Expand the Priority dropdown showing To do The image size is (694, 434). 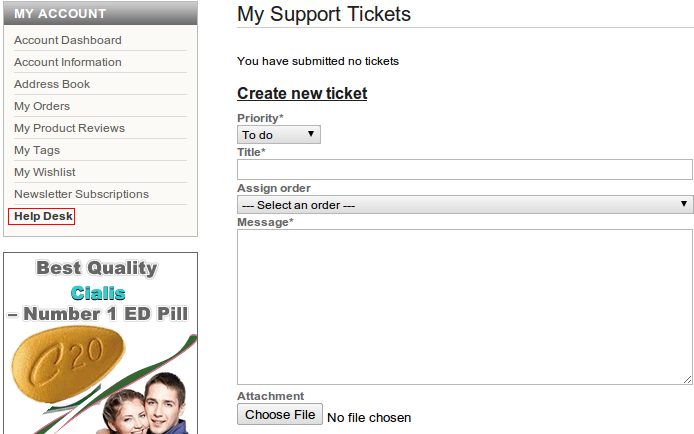coord(279,135)
